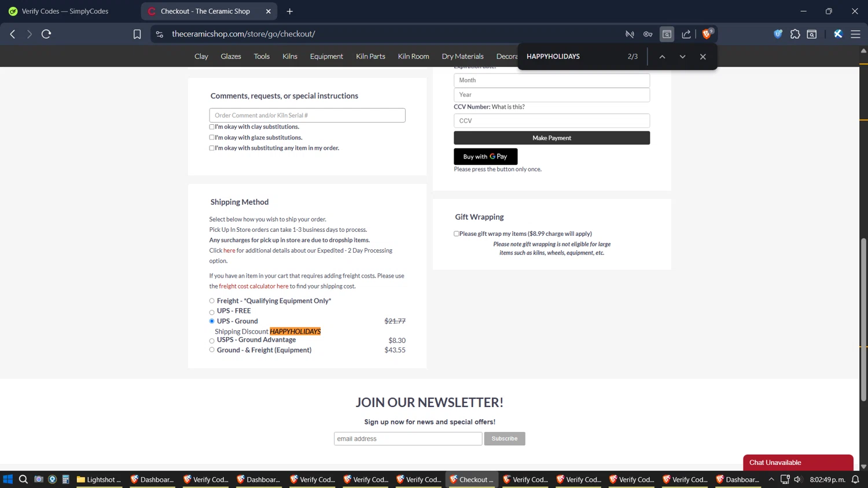Click Buy with G Pay button
The image size is (868, 488).
(x=486, y=157)
